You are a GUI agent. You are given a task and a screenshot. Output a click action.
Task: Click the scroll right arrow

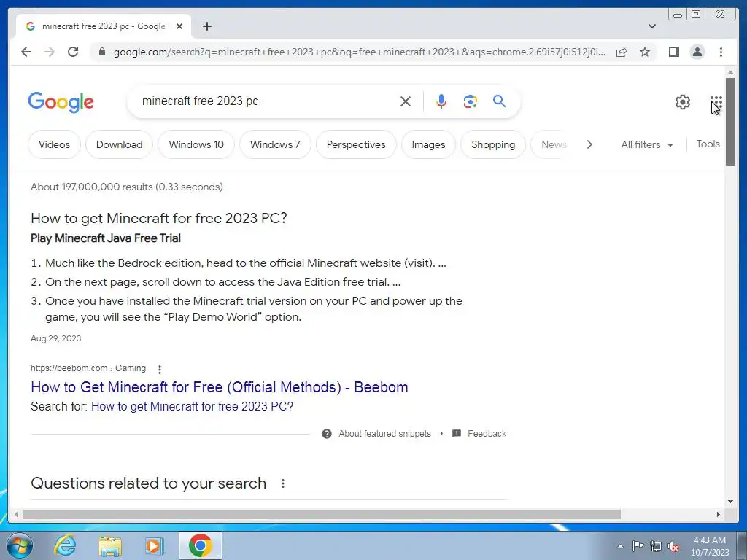click(719, 514)
